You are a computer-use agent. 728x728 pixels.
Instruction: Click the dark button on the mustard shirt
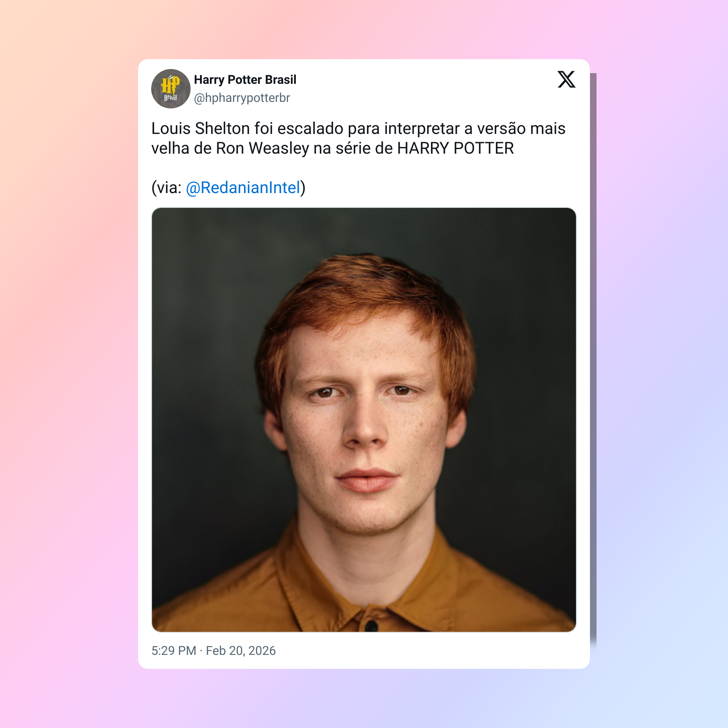coord(371,626)
